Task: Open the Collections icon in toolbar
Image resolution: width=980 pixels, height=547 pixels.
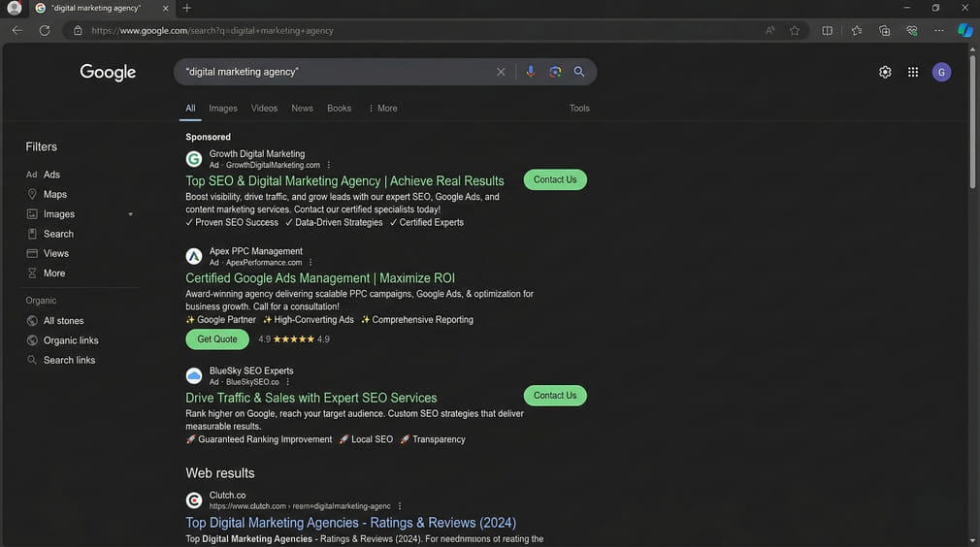Action: pyautogui.click(x=884, y=30)
